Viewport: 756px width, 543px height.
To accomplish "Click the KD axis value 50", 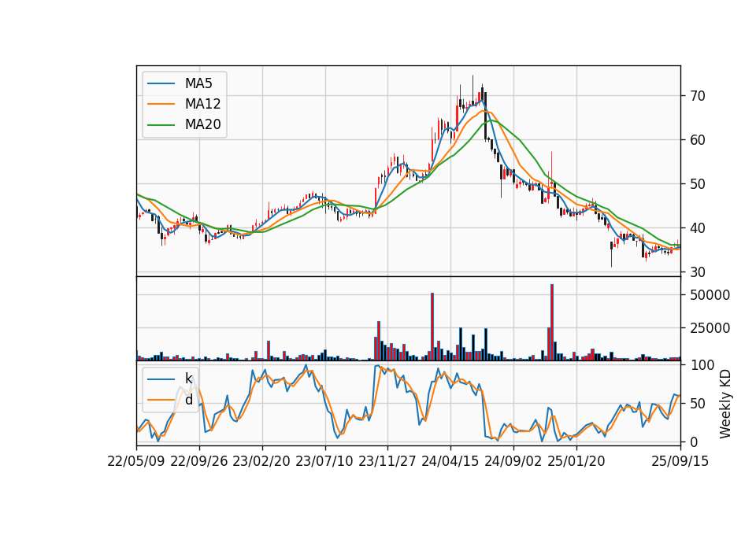I will tap(698, 403).
